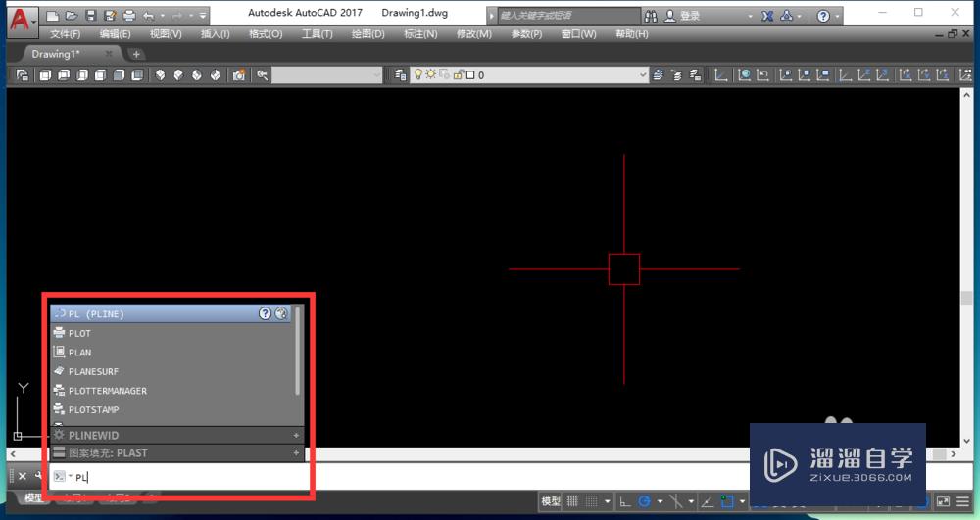Open the Layer Properties Manager icon
Viewport: 980px width, 520px height.
point(400,74)
